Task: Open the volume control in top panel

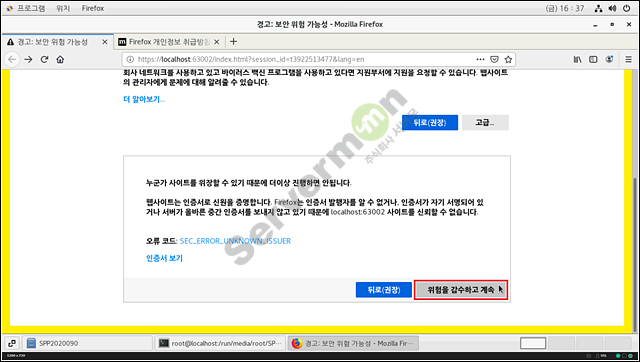Action: 612,8
